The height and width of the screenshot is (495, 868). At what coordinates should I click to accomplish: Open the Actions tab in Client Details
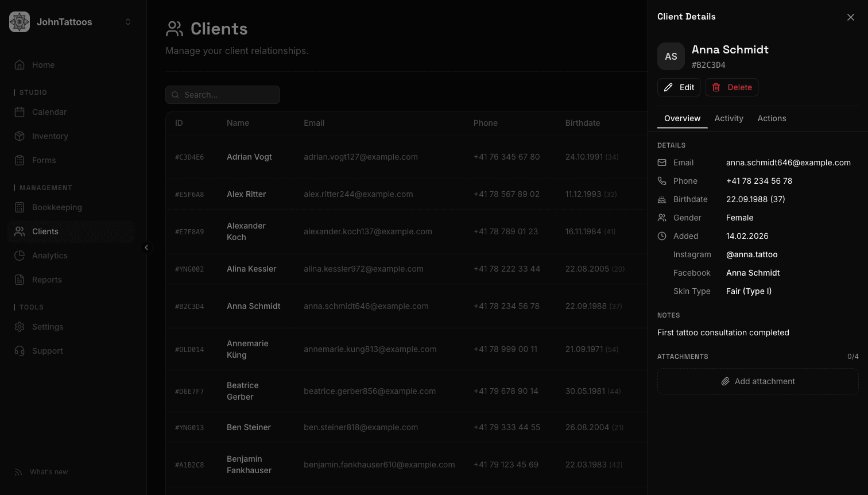tap(772, 118)
